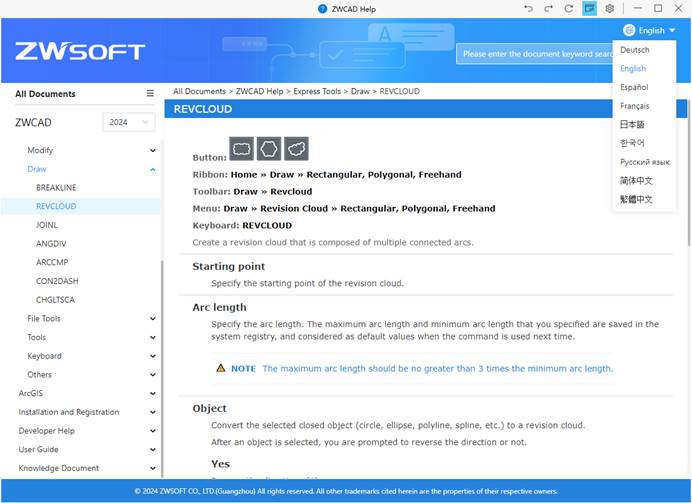The image size is (692, 503).
Task: Open settings via the gear icon
Action: coord(609,8)
